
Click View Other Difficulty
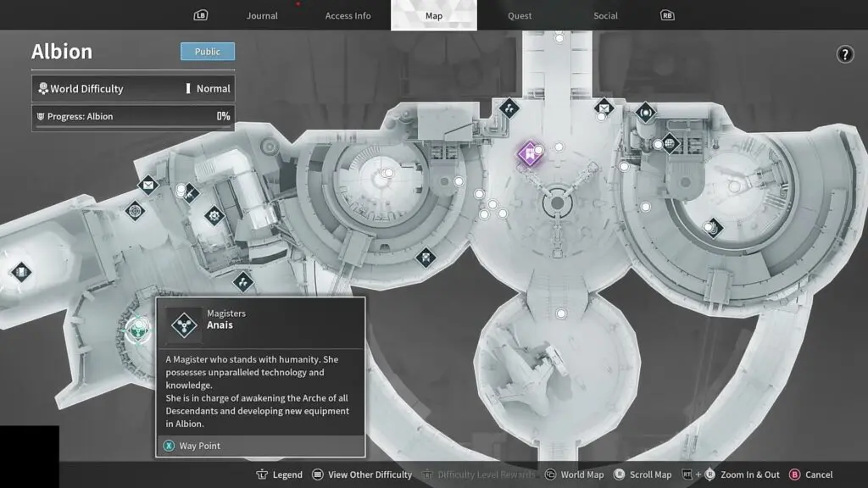coord(362,474)
